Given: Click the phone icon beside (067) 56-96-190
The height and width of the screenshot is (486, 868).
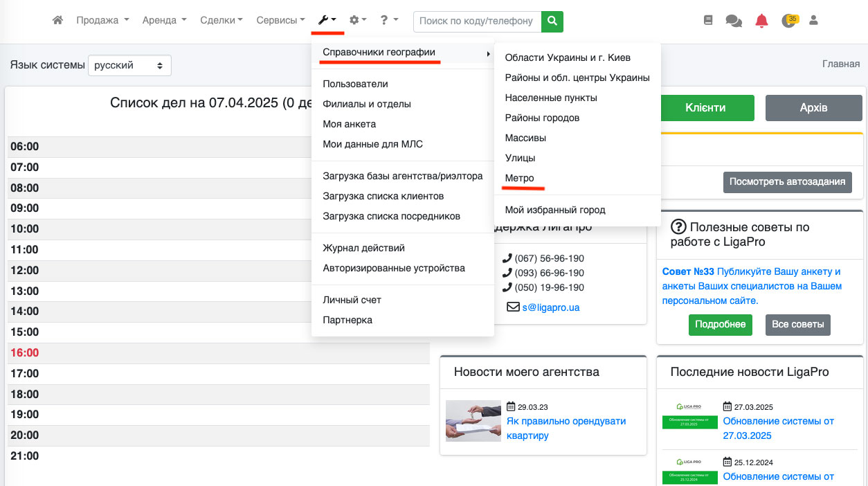Looking at the screenshot, I should point(507,258).
